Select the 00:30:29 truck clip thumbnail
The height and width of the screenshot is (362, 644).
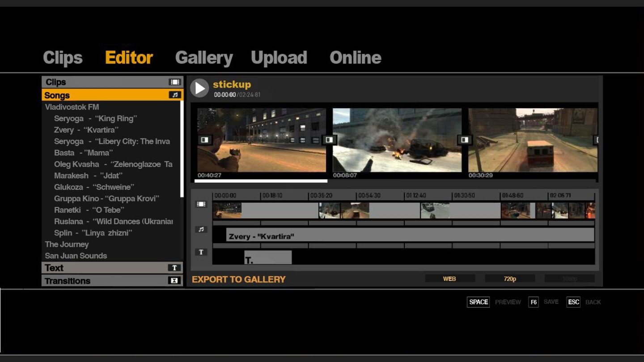[x=533, y=140]
